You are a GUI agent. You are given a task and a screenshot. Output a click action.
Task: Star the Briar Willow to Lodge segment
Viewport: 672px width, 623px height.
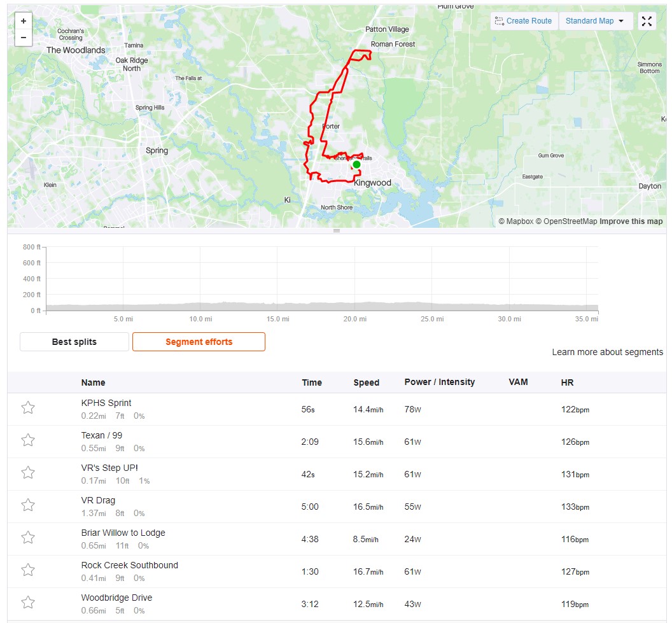pos(28,537)
